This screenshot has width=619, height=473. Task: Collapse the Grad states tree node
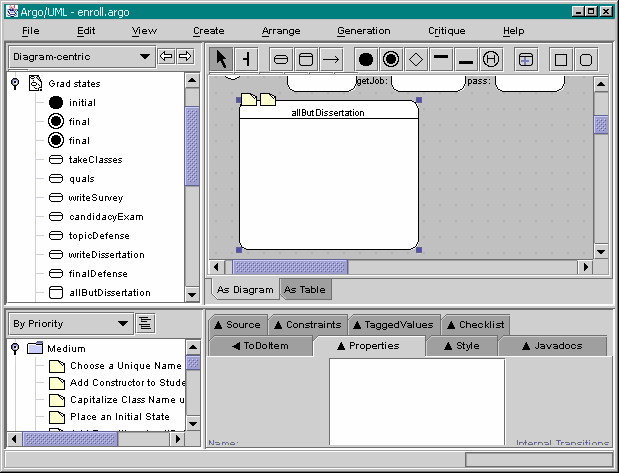pos(15,83)
